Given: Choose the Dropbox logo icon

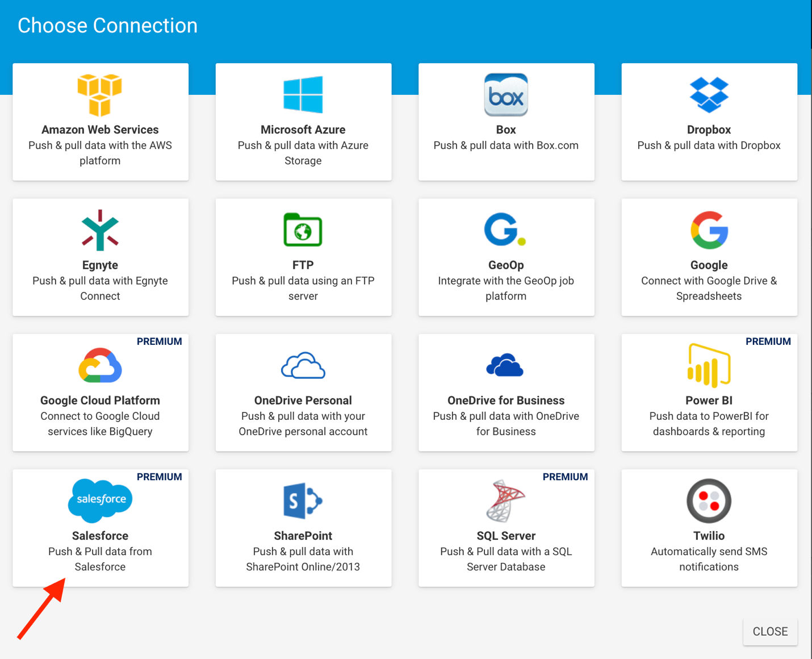Looking at the screenshot, I should point(709,95).
